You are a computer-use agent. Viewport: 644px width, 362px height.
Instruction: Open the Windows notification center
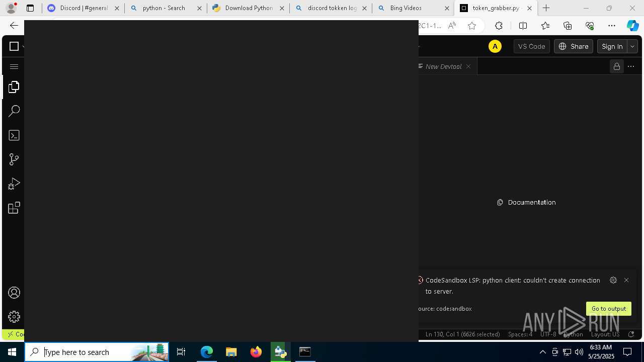point(628,352)
